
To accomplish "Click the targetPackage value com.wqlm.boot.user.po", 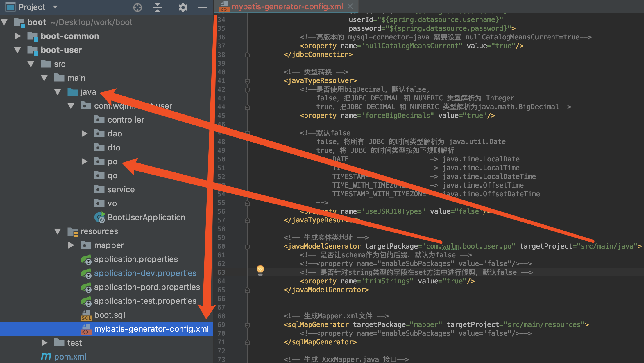I will pyautogui.click(x=468, y=246).
